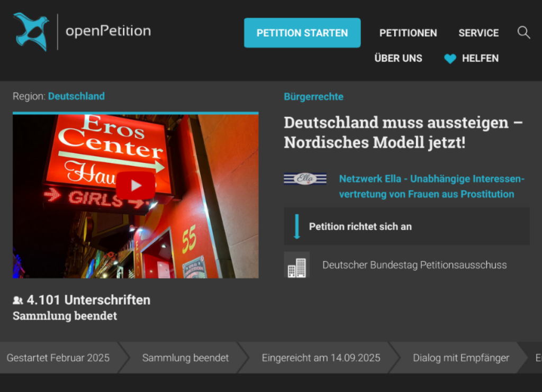Select the 'Gestartet Februar 2025' step
Screen dimensions: 542x392
[x=58, y=358]
